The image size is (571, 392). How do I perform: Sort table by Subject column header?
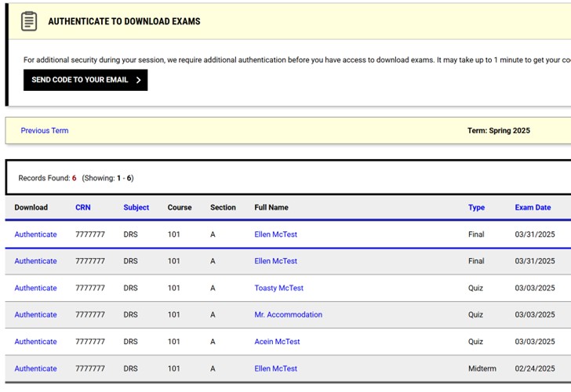(136, 208)
